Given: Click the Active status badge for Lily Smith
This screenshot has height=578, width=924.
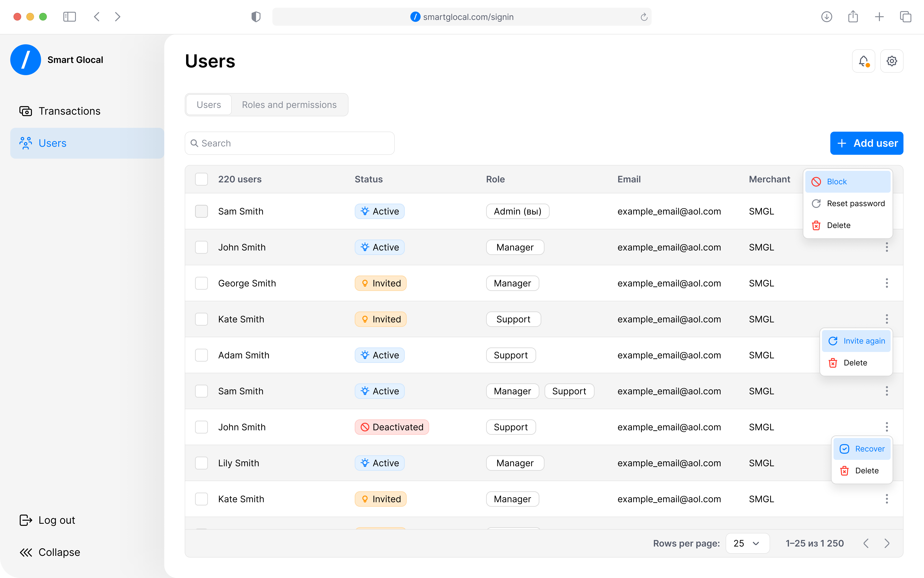Looking at the screenshot, I should (x=380, y=463).
